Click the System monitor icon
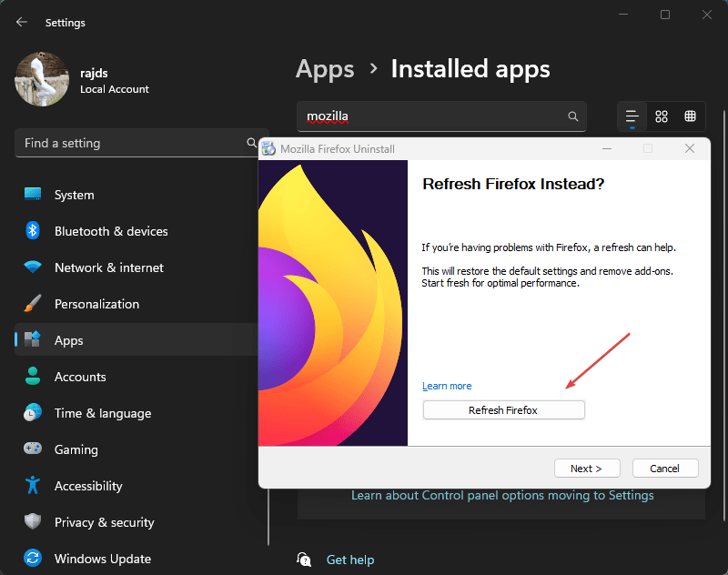Viewport: 728px width, 575px height. [x=33, y=194]
